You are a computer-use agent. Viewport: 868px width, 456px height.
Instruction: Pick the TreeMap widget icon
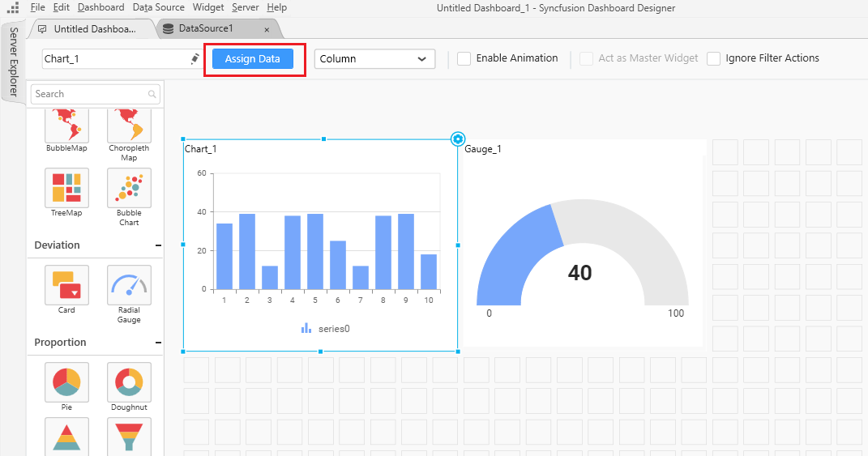[66, 188]
